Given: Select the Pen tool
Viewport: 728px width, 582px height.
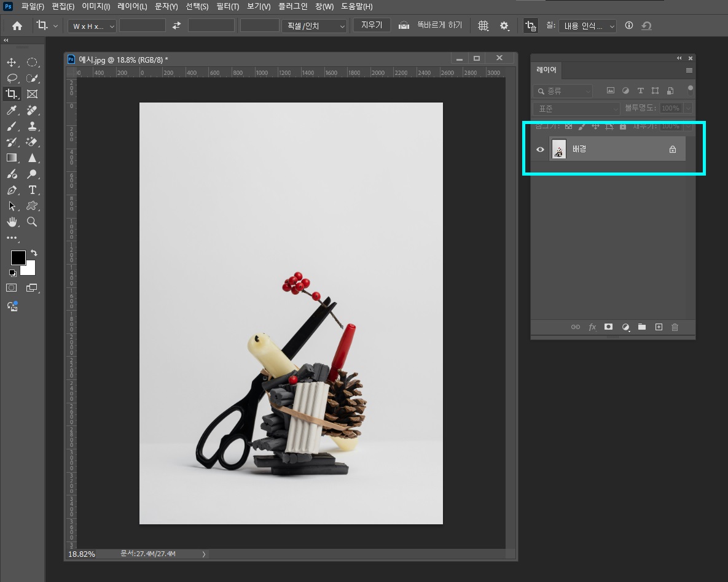Looking at the screenshot, I should coord(12,190).
